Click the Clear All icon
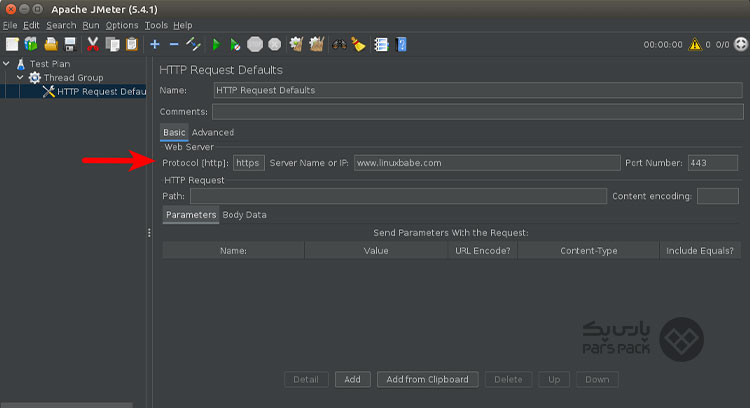Image resolution: width=750 pixels, height=408 pixels. pyautogui.click(x=317, y=44)
